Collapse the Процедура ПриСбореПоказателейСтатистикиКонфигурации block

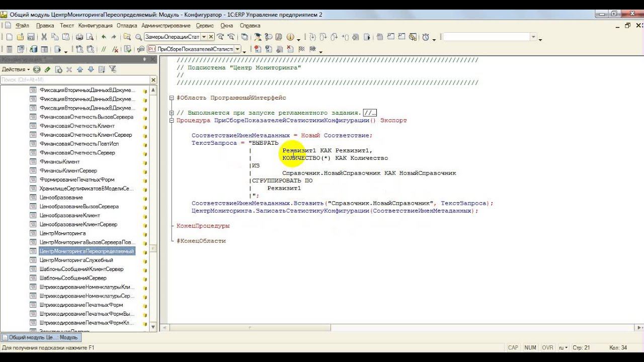click(x=172, y=121)
